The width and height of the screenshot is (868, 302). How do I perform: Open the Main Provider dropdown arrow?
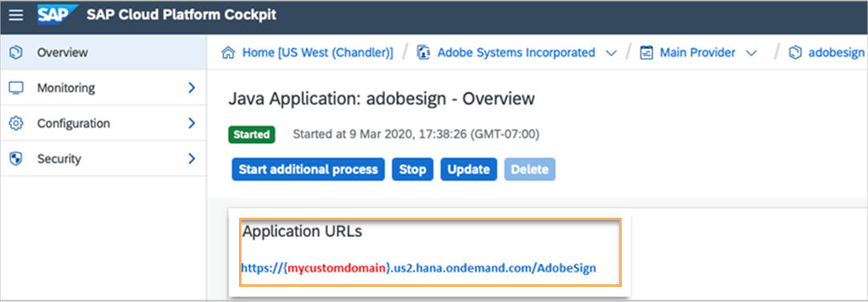(x=751, y=53)
